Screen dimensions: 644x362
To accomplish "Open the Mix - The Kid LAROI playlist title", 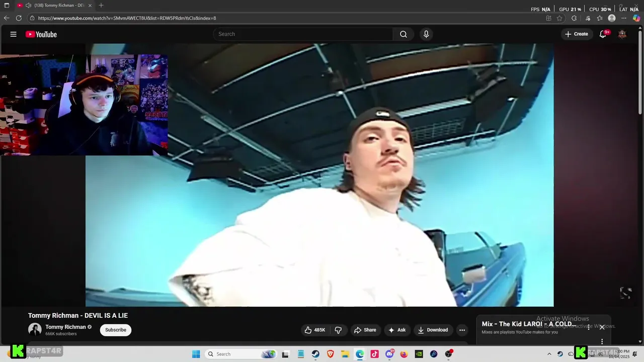I will pos(529,324).
